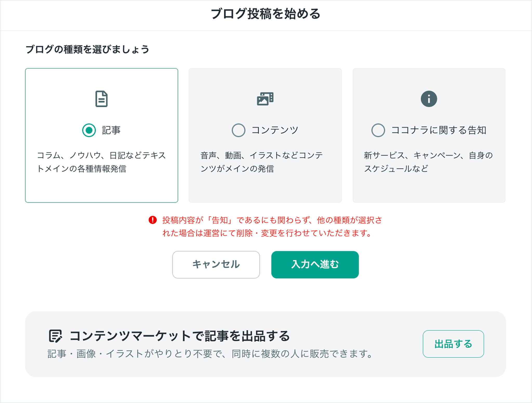Click the info circle icon above 告知
This screenshot has width=532, height=403.
point(429,99)
